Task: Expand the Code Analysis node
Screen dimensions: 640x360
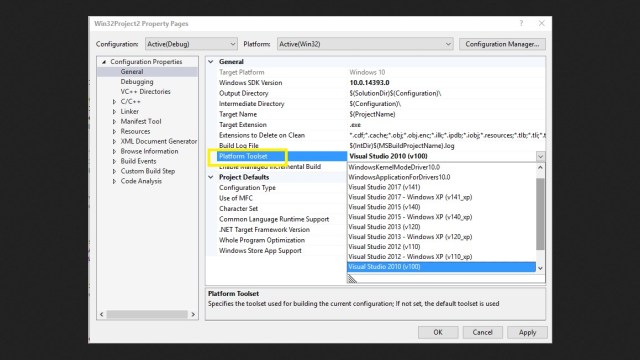Action: pos(114,181)
